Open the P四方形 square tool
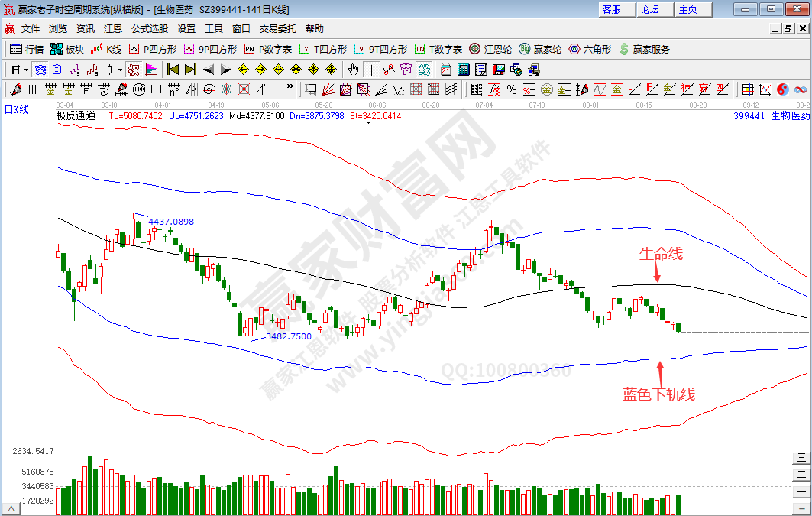Viewport: 812px width, 516px height. pyautogui.click(x=152, y=49)
